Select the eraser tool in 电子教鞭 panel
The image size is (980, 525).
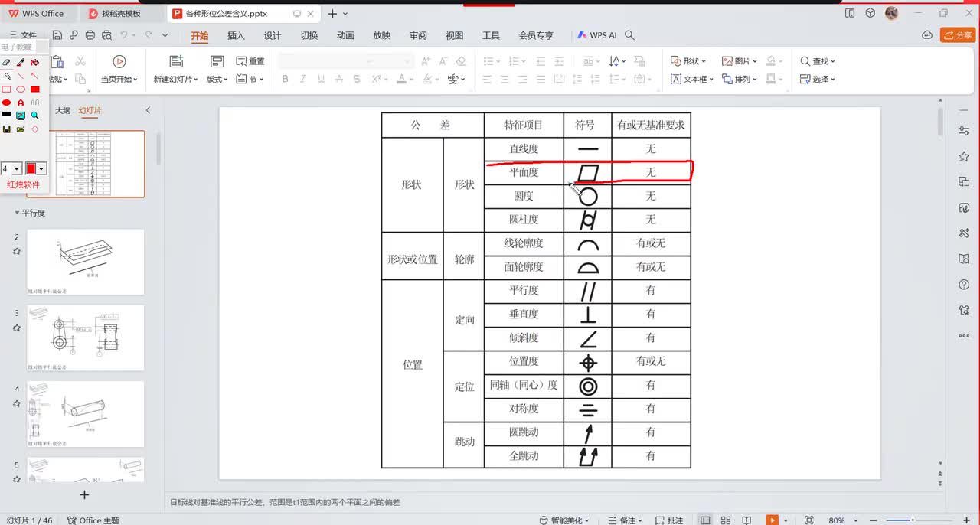6,63
